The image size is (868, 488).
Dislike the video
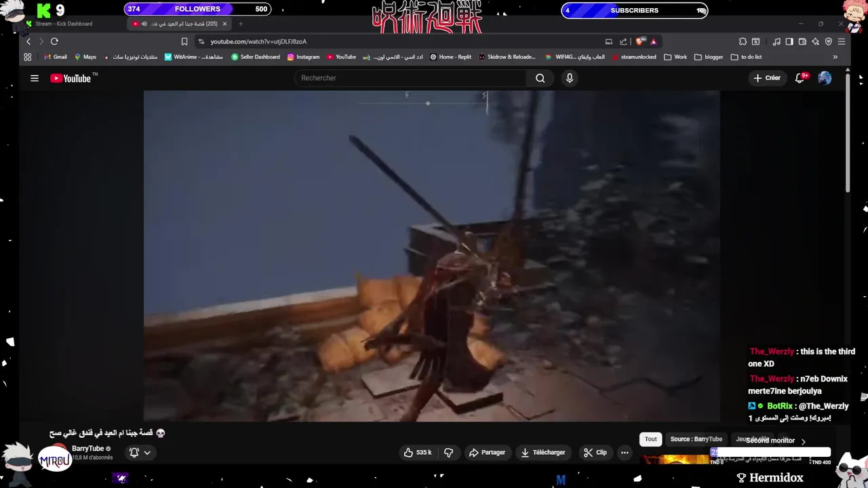pos(448,452)
